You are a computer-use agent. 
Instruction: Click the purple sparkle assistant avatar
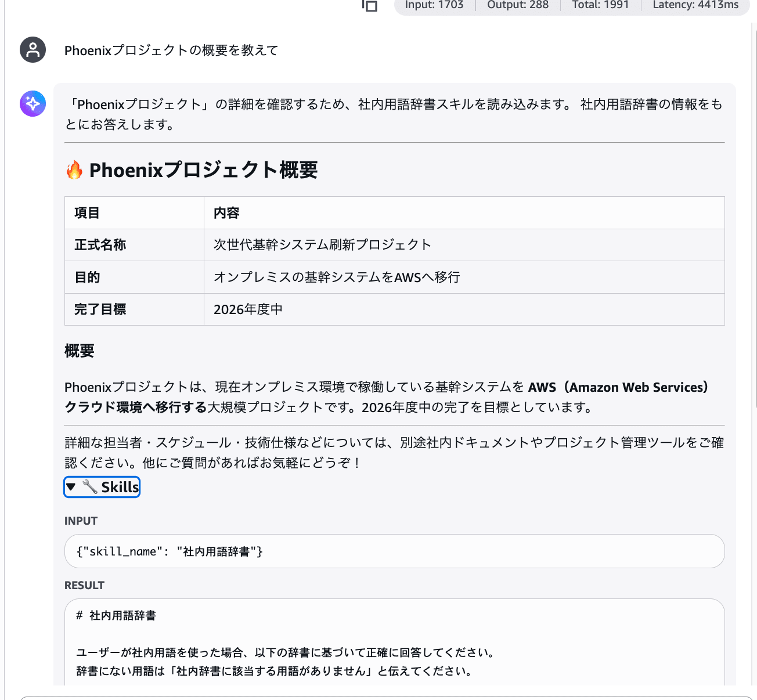33,104
